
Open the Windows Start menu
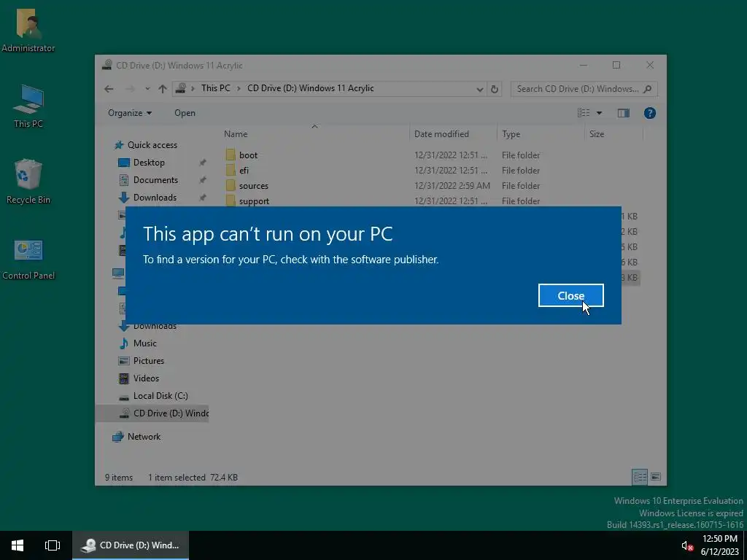coord(18,545)
